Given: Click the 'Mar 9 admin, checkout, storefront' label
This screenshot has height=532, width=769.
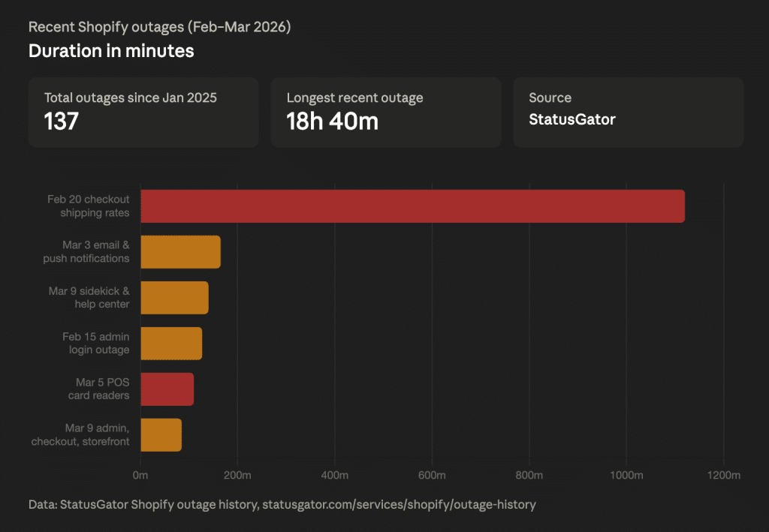Looking at the screenshot, I should click(x=80, y=434).
